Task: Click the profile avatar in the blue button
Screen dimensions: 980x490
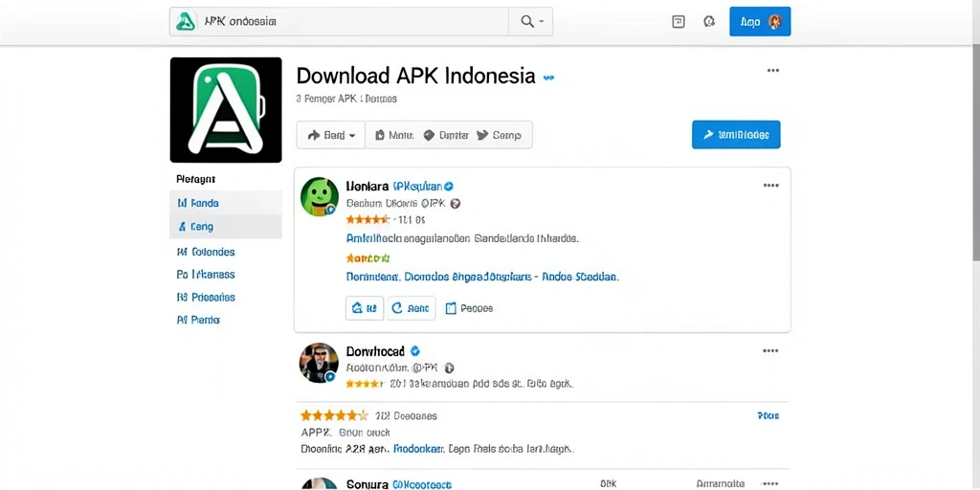Action: tap(775, 22)
